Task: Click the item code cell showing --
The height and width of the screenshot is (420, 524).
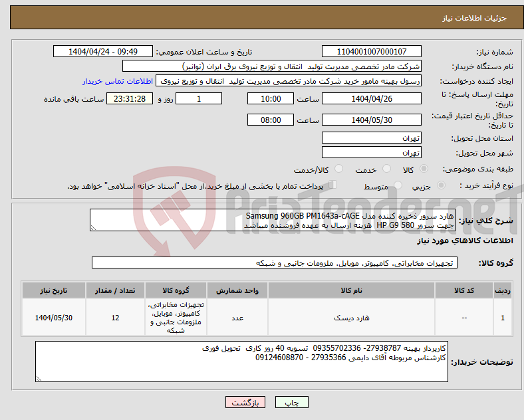Action: pyautogui.click(x=464, y=318)
